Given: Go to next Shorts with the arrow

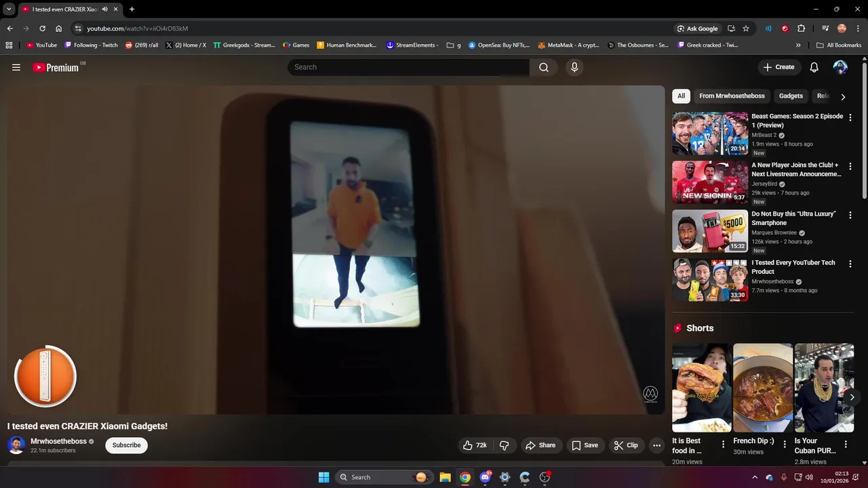Looking at the screenshot, I should [x=852, y=397].
